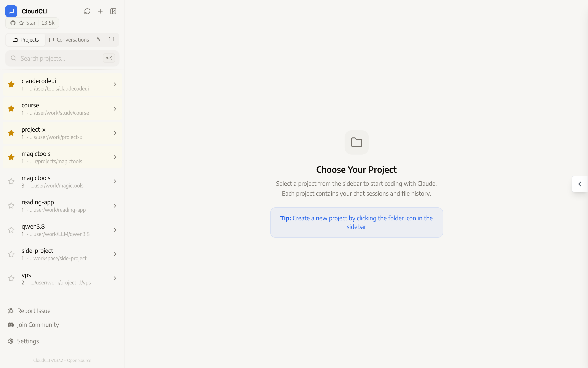588x368 pixels.
Task: Click the bug icon beside Report Issue
Action: pyautogui.click(x=11, y=311)
